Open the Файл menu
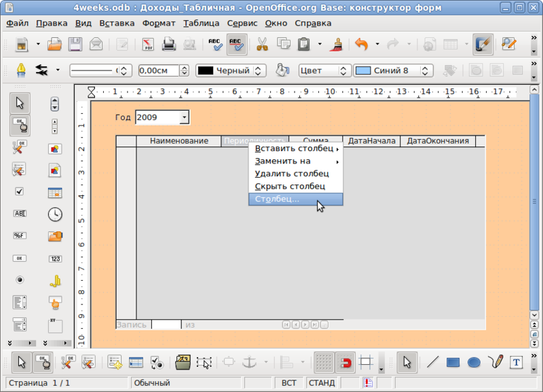 point(18,23)
